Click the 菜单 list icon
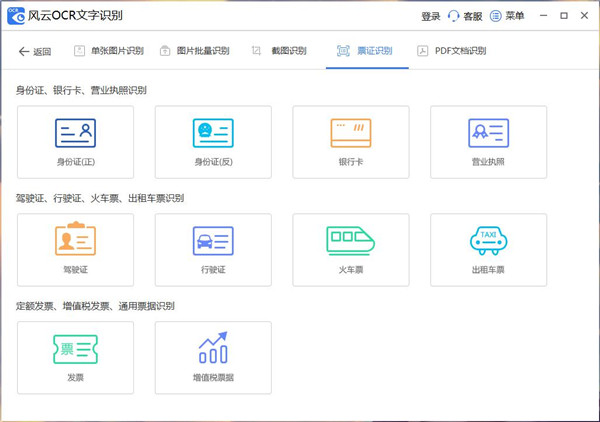The width and height of the screenshot is (600, 422). (x=496, y=16)
